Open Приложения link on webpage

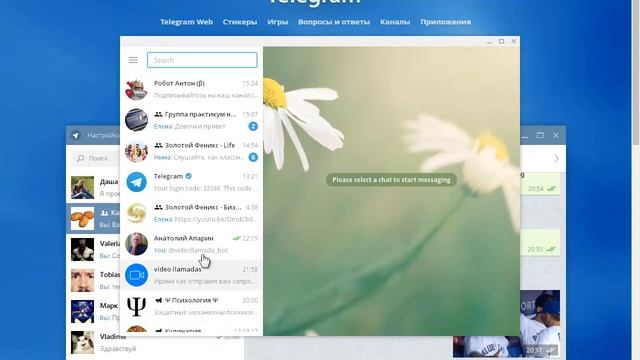coord(446,22)
